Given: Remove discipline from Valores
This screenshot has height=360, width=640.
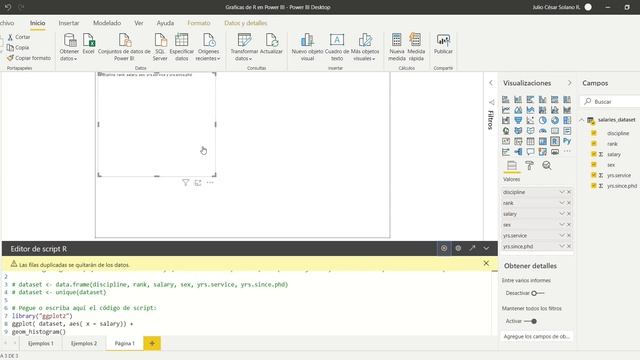Looking at the screenshot, I should click(569, 192).
